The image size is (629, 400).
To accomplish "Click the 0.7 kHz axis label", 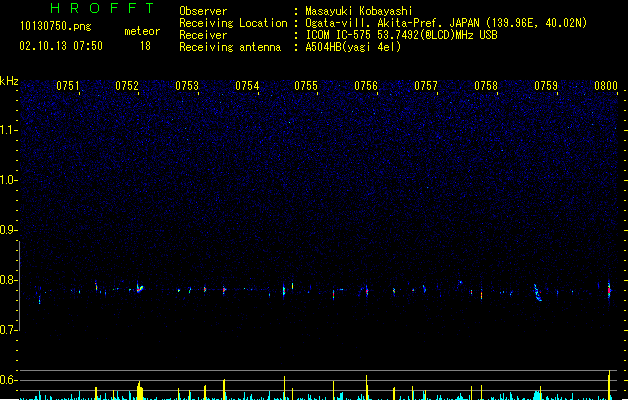I will click(x=7, y=330).
